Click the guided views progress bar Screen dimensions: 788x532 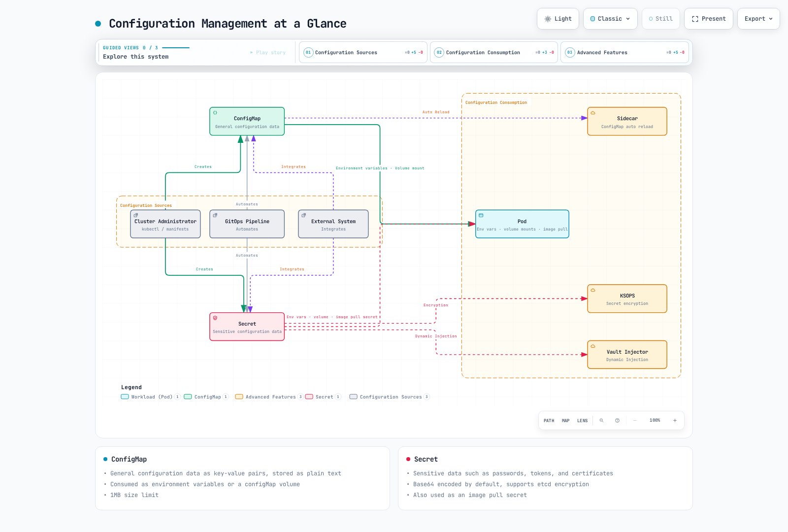click(176, 48)
